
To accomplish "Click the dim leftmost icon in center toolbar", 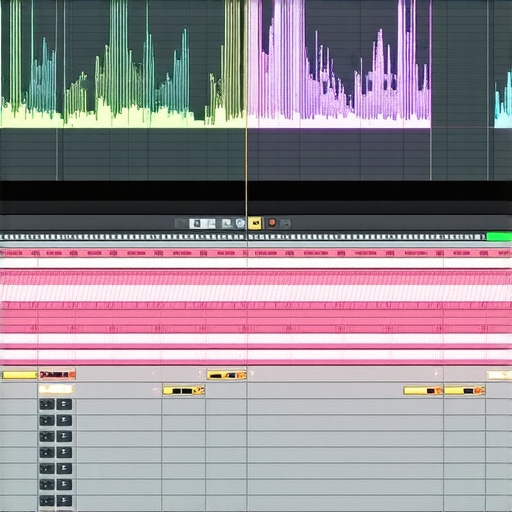I will click(x=181, y=223).
